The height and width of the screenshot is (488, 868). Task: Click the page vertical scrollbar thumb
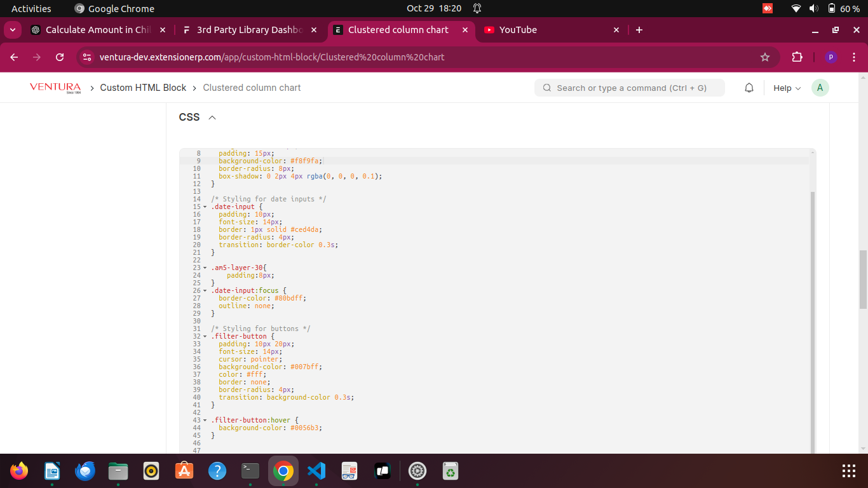click(x=863, y=279)
